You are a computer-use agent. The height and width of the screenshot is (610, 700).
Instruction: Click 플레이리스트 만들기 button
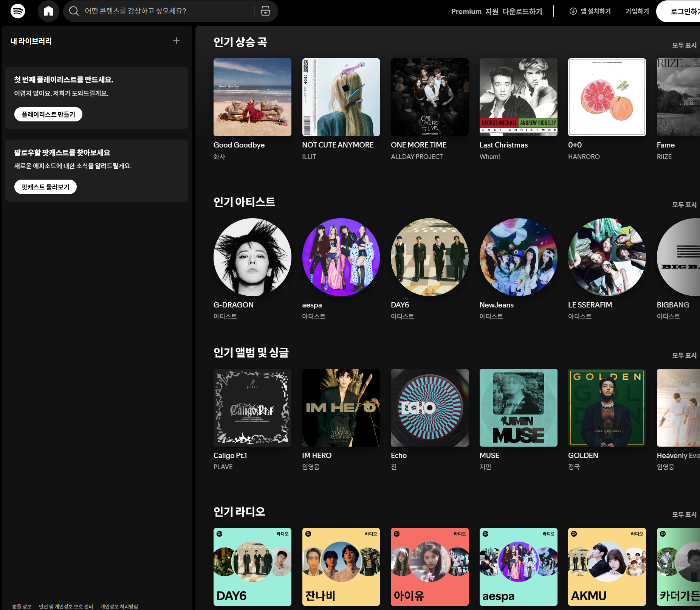(48, 114)
